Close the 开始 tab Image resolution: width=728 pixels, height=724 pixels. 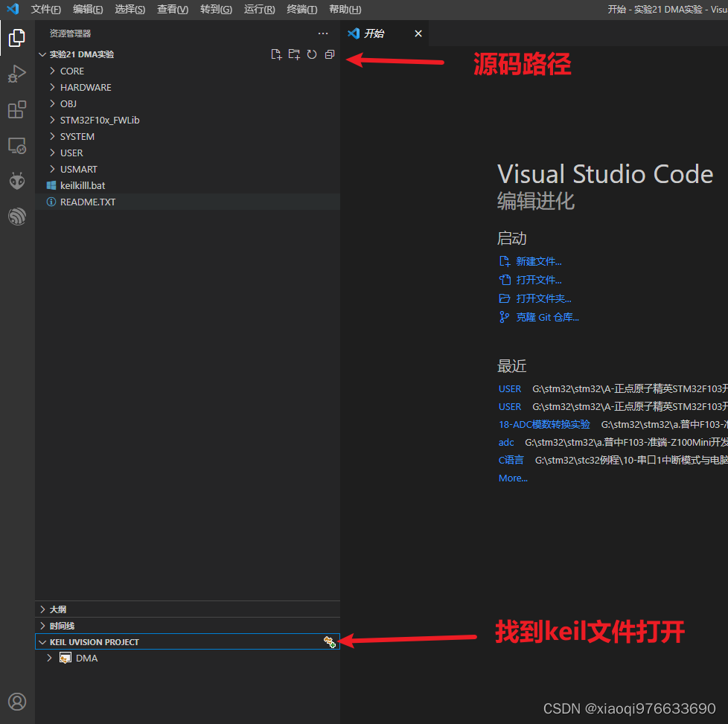(418, 33)
